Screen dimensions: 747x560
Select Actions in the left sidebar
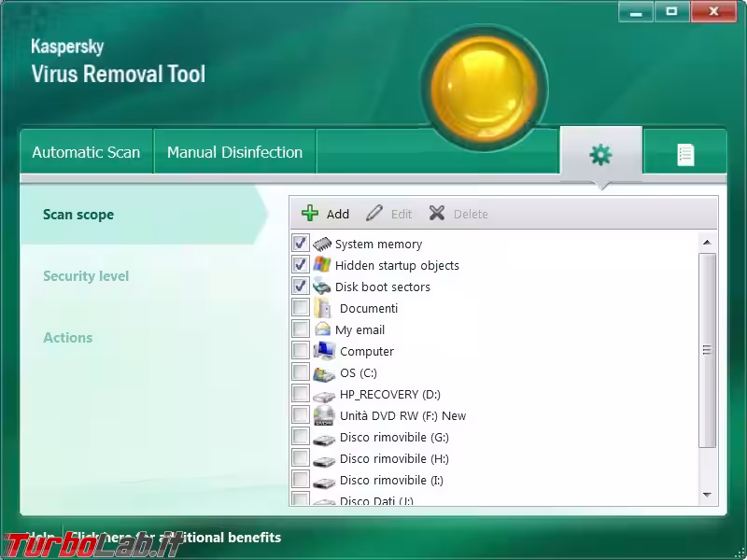tap(68, 338)
